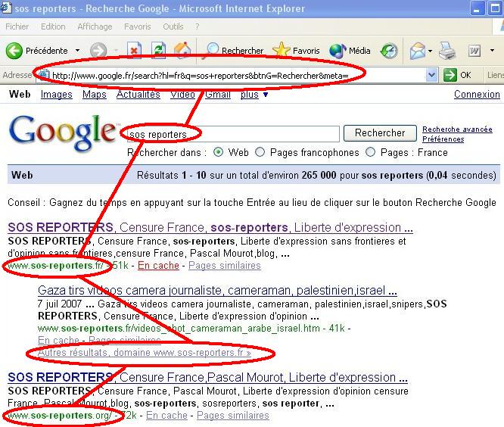Open the Fichier menu
Screen dimensions: 504x427
17,26
